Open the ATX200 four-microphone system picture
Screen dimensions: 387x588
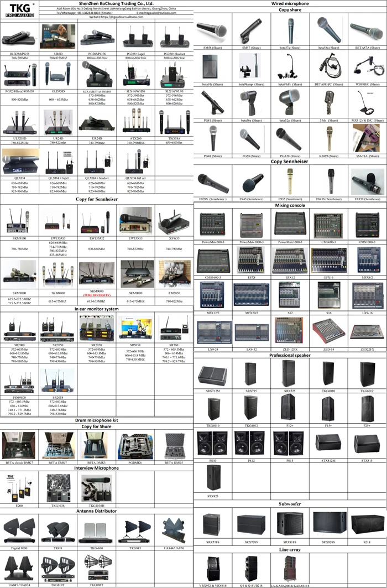135,121
